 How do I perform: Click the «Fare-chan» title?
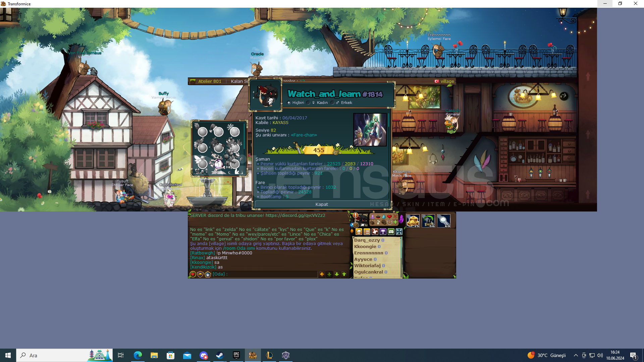[x=304, y=135]
